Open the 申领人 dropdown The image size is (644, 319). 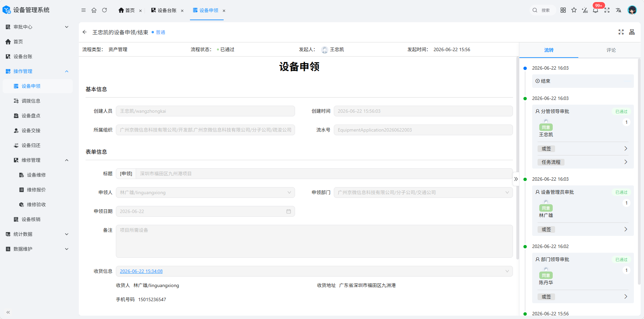coord(205,192)
